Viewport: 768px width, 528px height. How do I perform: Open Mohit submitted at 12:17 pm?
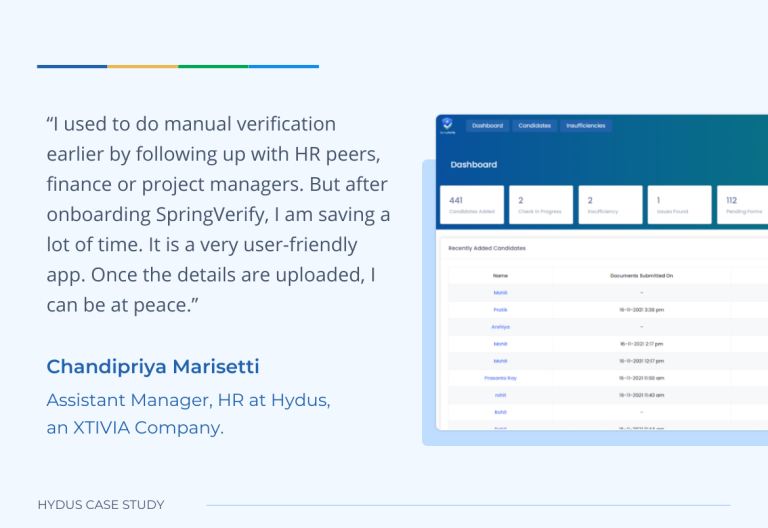[500, 361]
